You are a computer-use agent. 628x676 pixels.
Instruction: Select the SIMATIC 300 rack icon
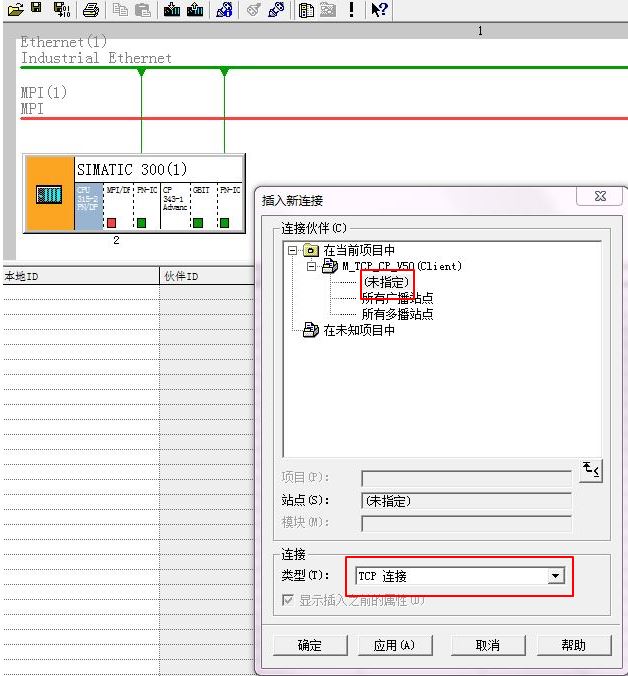(x=49, y=194)
